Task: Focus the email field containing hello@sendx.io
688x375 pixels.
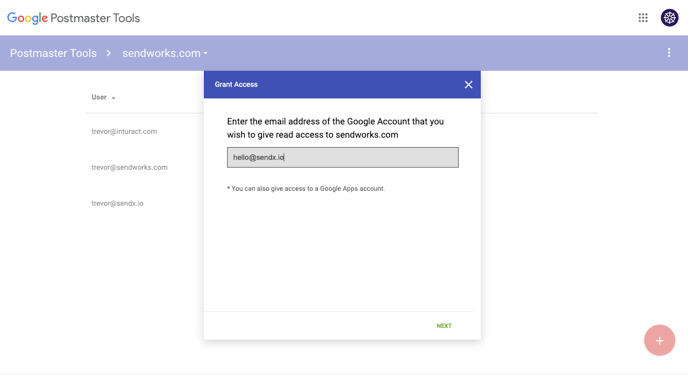Action: point(343,157)
